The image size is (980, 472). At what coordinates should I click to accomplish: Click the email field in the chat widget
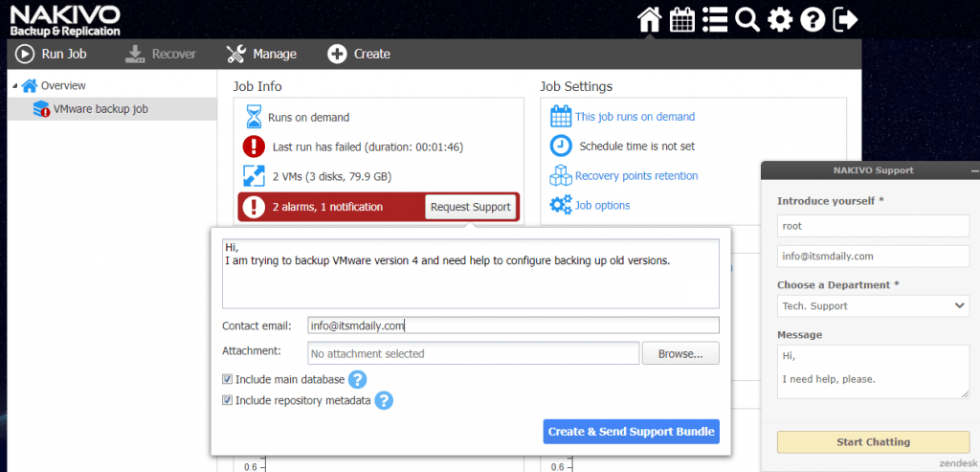[x=873, y=257]
